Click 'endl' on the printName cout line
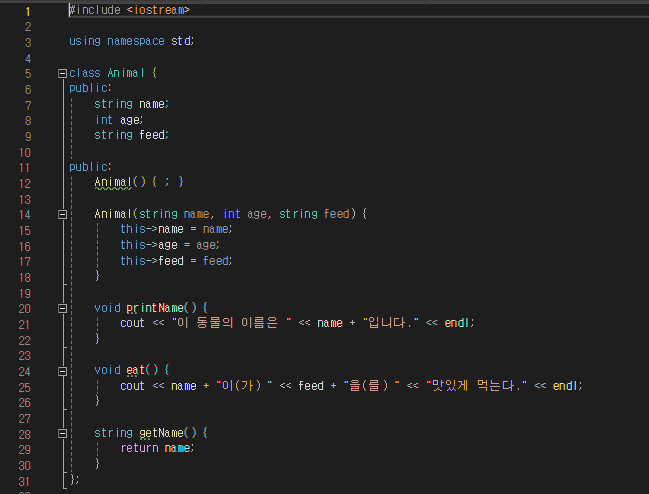 coord(457,323)
